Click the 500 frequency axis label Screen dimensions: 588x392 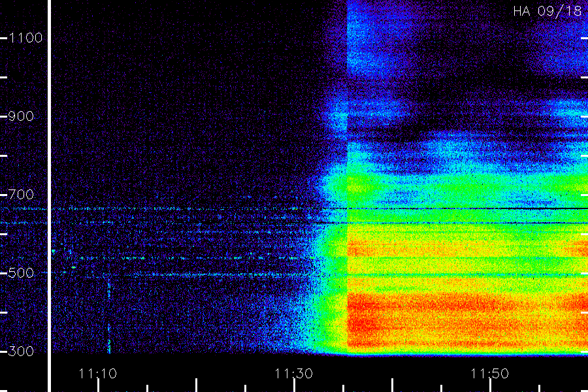(x=21, y=273)
